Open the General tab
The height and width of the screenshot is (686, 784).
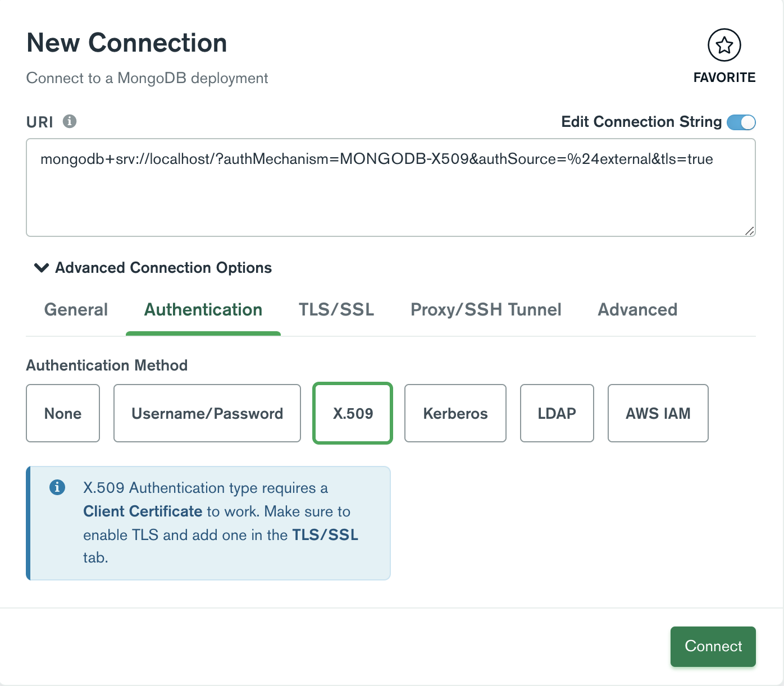pos(76,310)
